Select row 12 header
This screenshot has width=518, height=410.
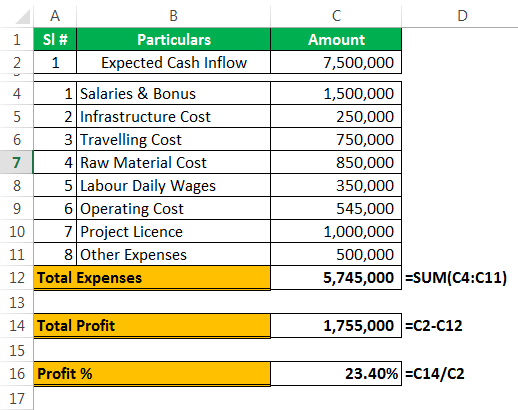pos(17,278)
